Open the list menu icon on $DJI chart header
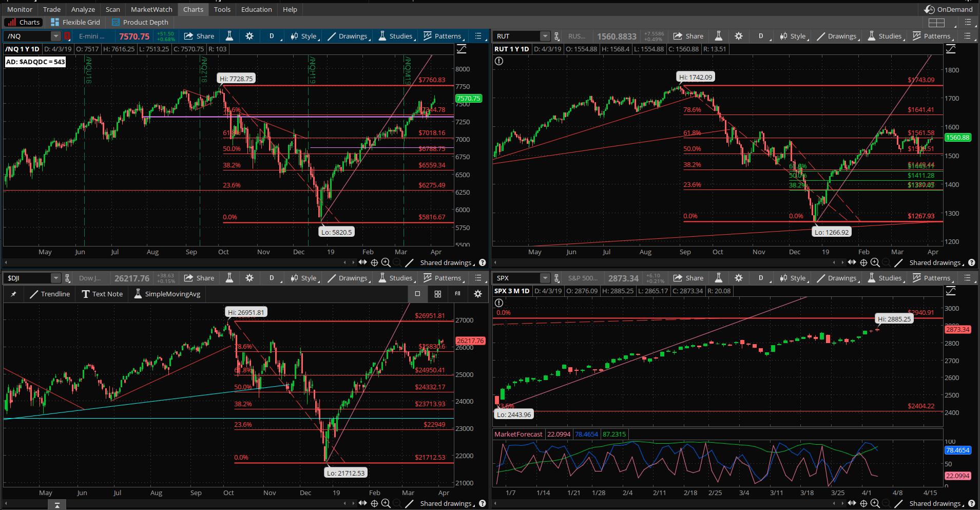Screen dimensions: 980x510 click(x=478, y=278)
